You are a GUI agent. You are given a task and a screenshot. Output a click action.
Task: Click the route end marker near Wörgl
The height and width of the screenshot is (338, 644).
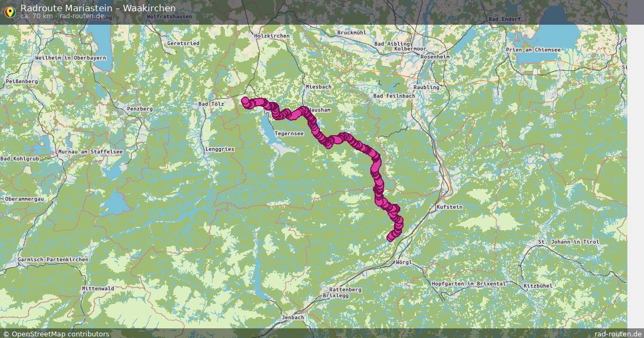[390, 238]
